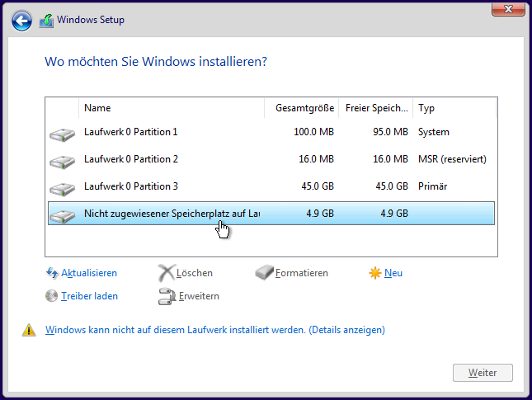Sort by the Typ column header
The width and height of the screenshot is (532, 400).
(454, 108)
